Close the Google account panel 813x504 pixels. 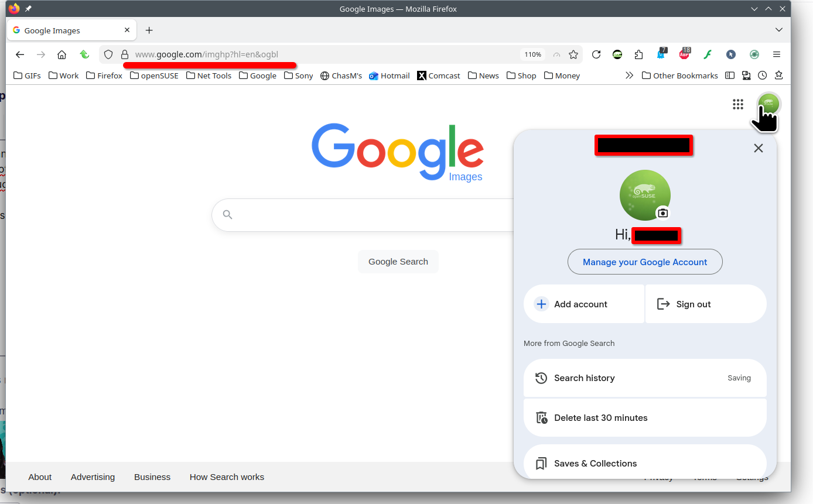point(759,148)
